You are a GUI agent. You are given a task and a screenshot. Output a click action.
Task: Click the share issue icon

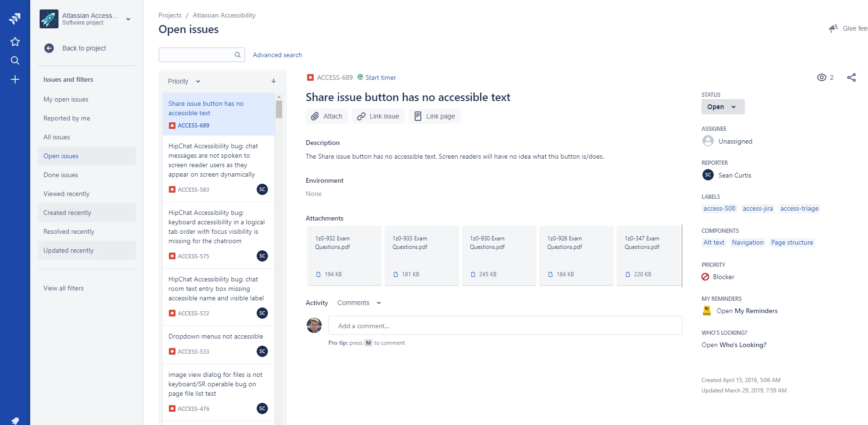pyautogui.click(x=851, y=77)
